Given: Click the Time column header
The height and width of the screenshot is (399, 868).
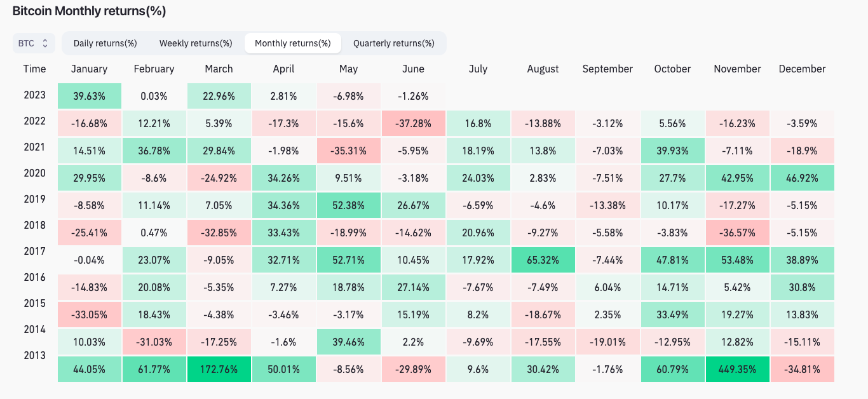Looking at the screenshot, I should (x=35, y=69).
